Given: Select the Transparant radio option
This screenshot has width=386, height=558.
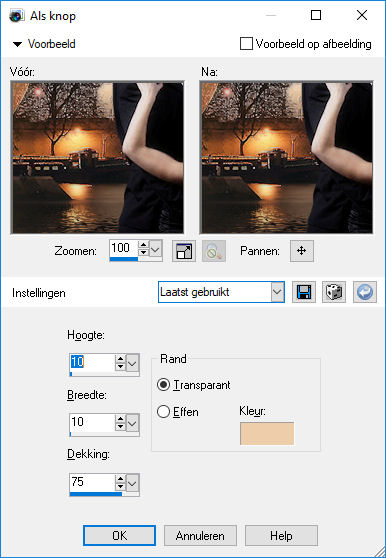Looking at the screenshot, I should tap(163, 385).
